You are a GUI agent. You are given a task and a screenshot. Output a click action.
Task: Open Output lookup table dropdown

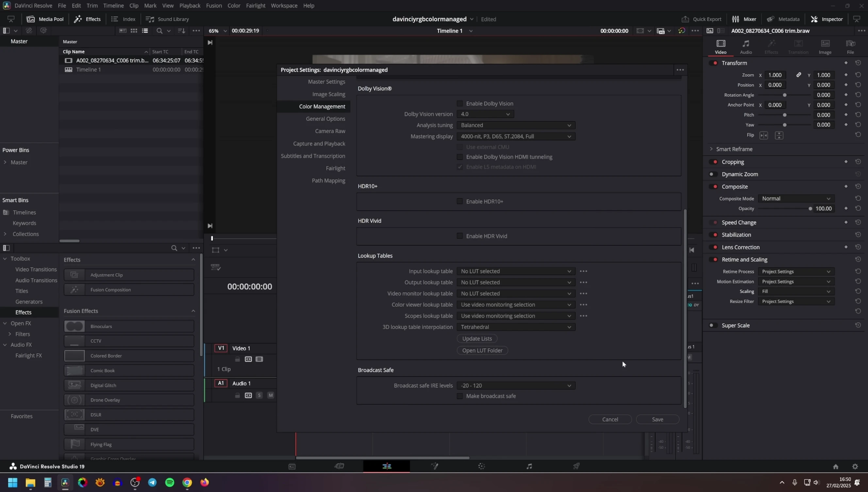(516, 282)
